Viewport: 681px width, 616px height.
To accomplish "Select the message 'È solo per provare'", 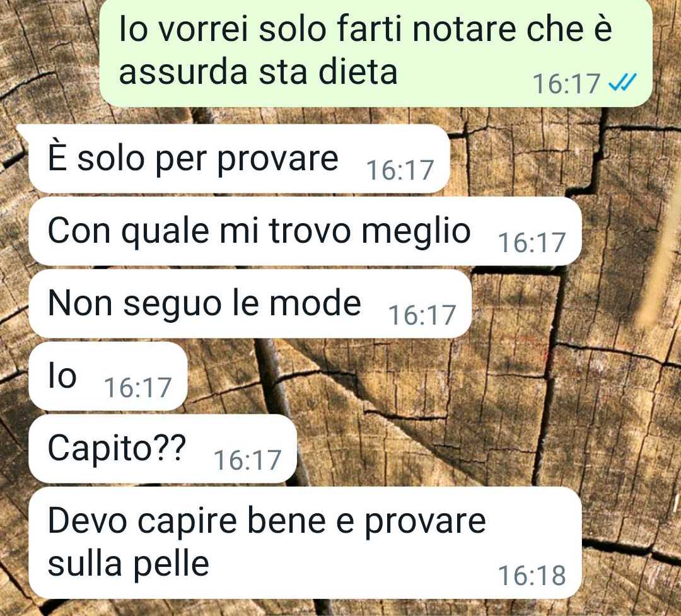I will 239,158.
